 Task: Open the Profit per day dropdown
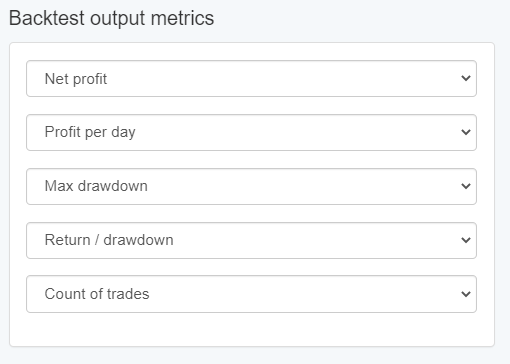(x=251, y=133)
